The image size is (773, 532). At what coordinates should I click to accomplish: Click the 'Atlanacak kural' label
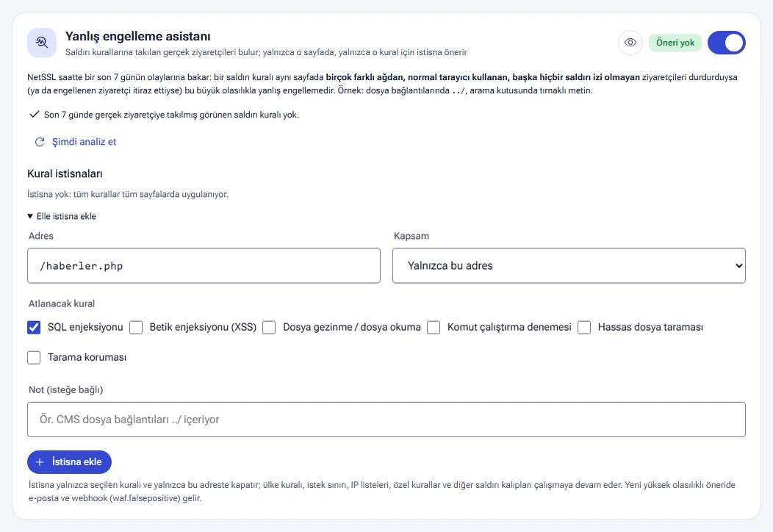(x=62, y=303)
